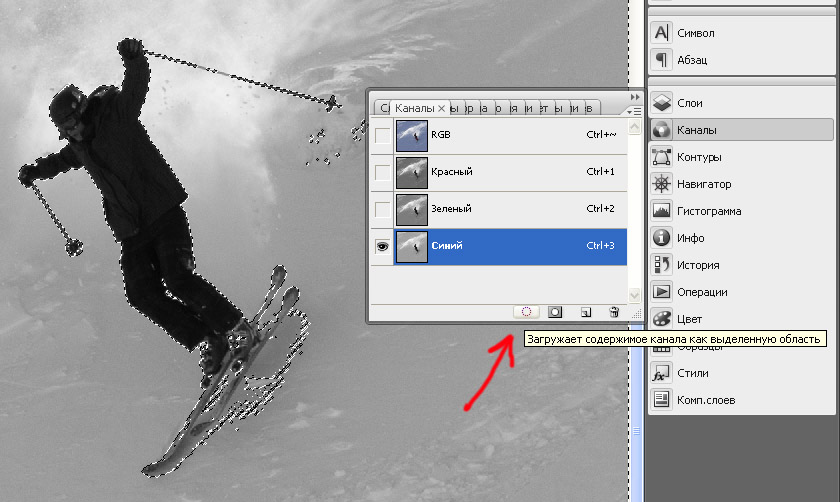This screenshot has width=840, height=502.
Task: Create a new channel with the page icon
Action: point(586,312)
